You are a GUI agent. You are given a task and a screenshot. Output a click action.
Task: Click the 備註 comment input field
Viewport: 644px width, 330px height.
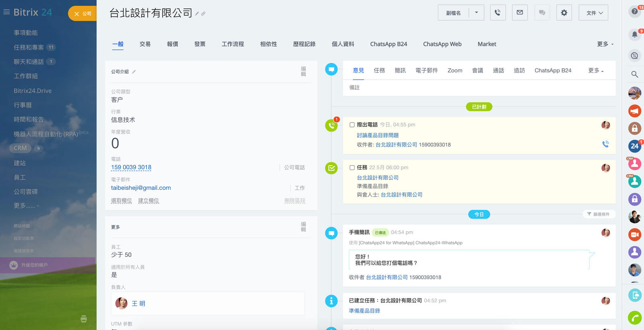point(479,88)
